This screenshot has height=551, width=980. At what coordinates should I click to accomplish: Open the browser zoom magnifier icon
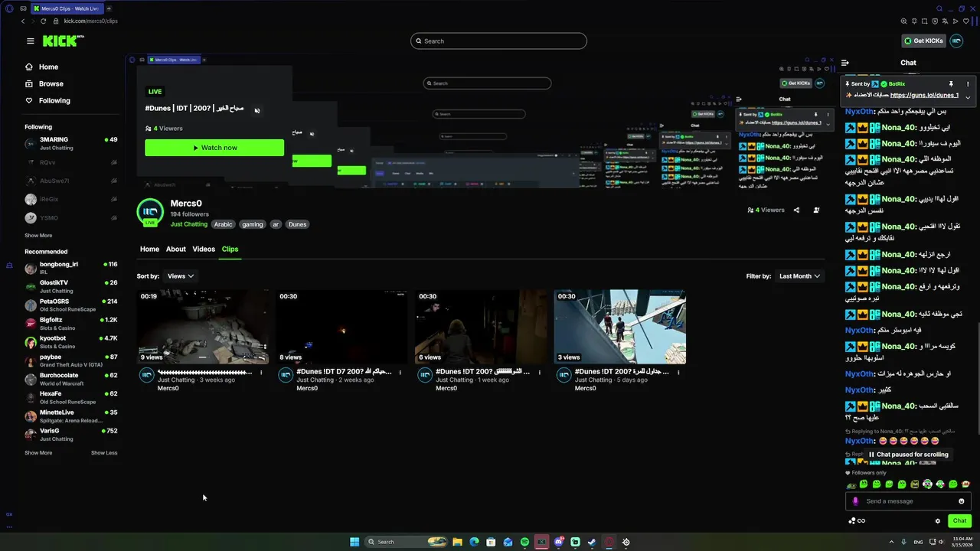[904, 21]
